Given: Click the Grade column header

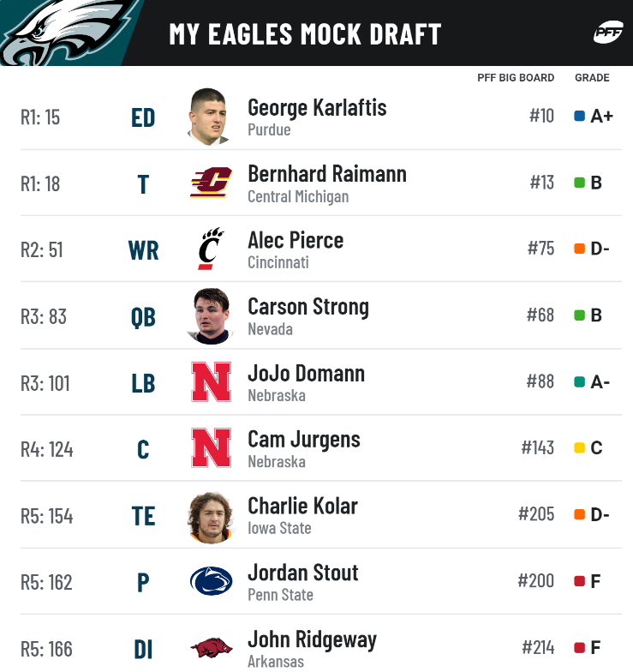Looking at the screenshot, I should click(592, 78).
